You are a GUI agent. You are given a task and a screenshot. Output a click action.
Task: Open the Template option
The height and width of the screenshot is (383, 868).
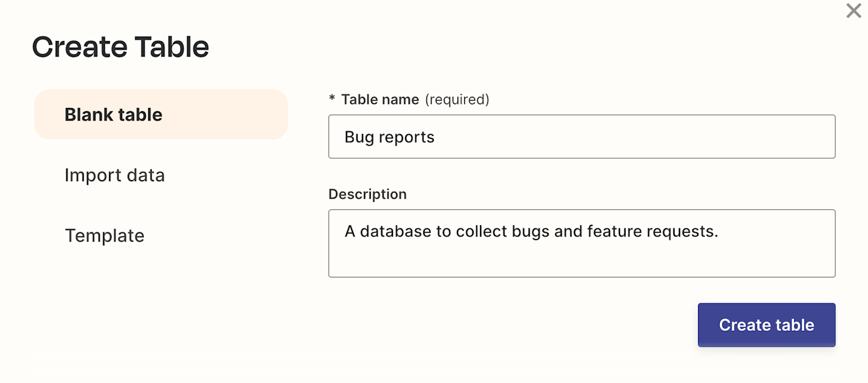[x=105, y=236]
